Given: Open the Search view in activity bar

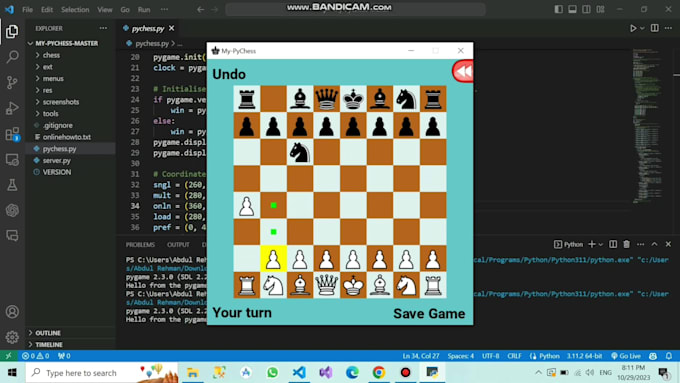Looking at the screenshot, I should [x=12, y=57].
